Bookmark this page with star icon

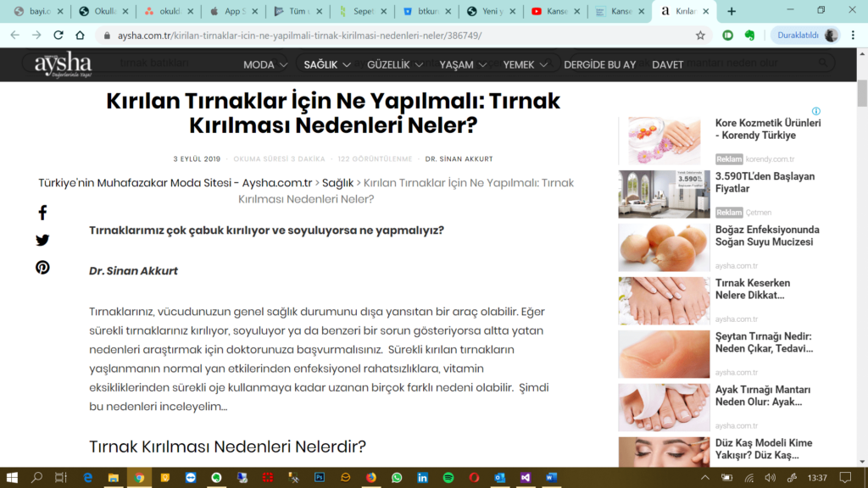700,35
